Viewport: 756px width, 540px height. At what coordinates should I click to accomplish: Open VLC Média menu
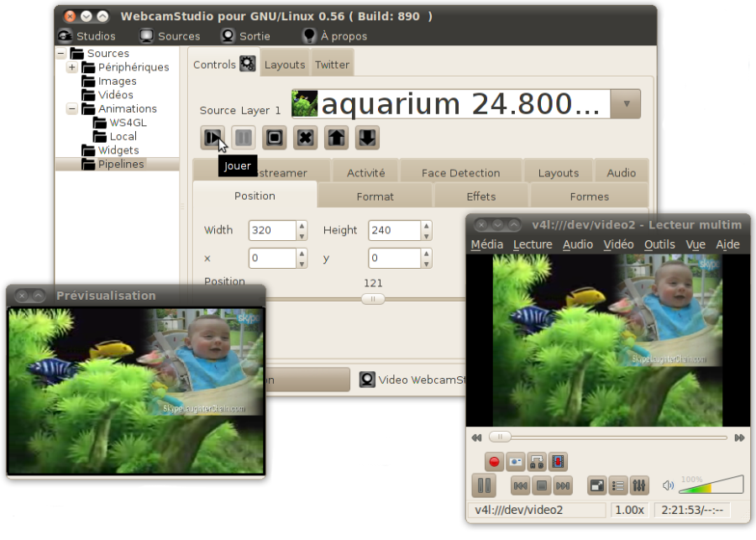pyautogui.click(x=487, y=244)
